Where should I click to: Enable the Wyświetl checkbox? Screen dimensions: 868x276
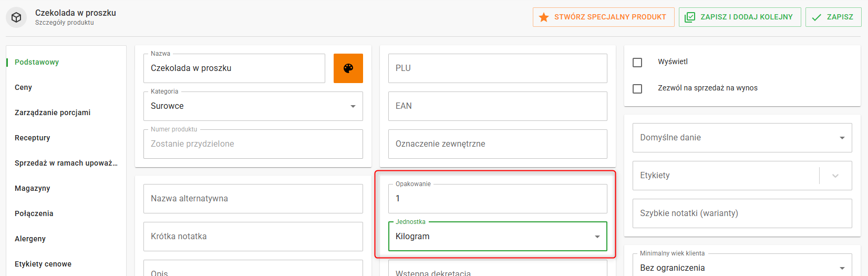tap(637, 63)
